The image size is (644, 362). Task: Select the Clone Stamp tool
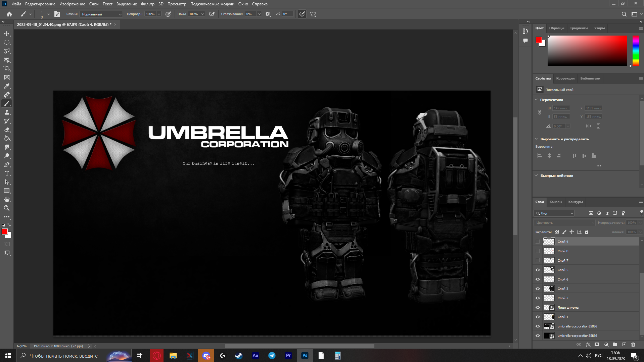pyautogui.click(x=7, y=112)
